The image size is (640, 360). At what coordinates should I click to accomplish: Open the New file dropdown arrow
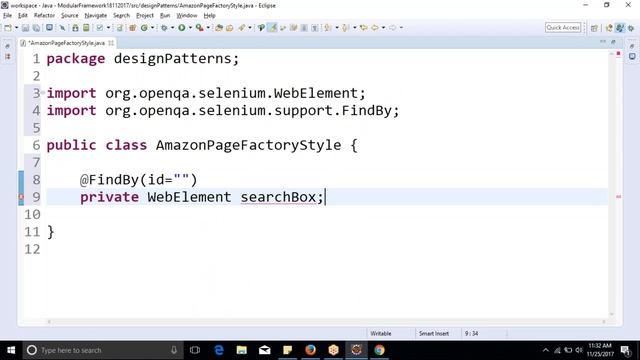(x=17, y=28)
